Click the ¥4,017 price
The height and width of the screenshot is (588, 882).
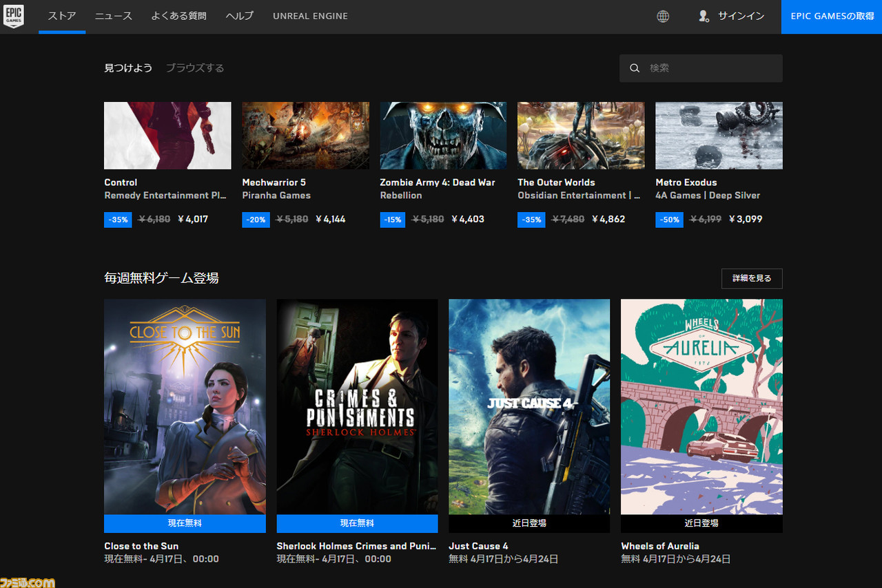(x=193, y=220)
